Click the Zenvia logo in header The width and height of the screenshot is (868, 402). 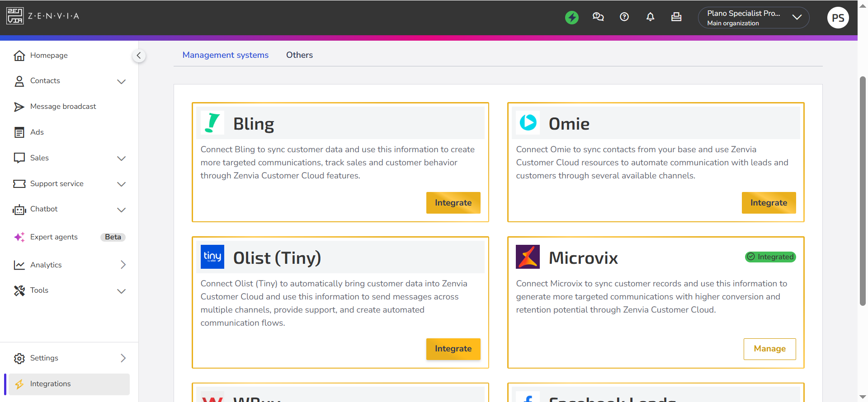click(x=43, y=16)
